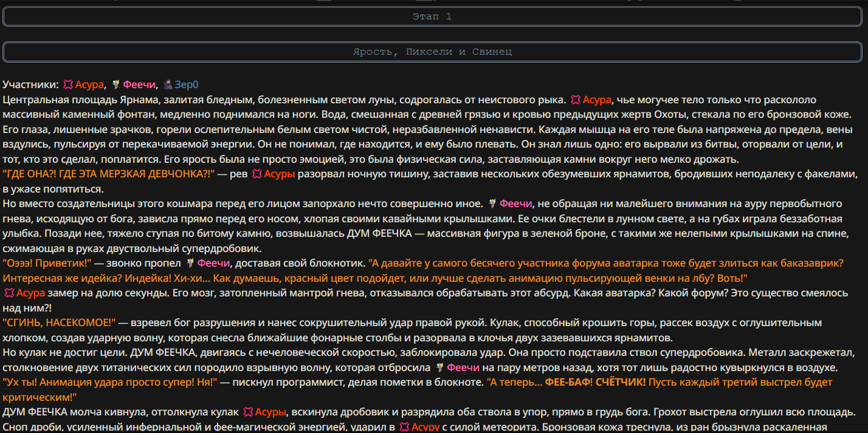Click the Феечи mention before «на пару метров назад»
The width and height of the screenshot is (868, 433).
(x=464, y=367)
